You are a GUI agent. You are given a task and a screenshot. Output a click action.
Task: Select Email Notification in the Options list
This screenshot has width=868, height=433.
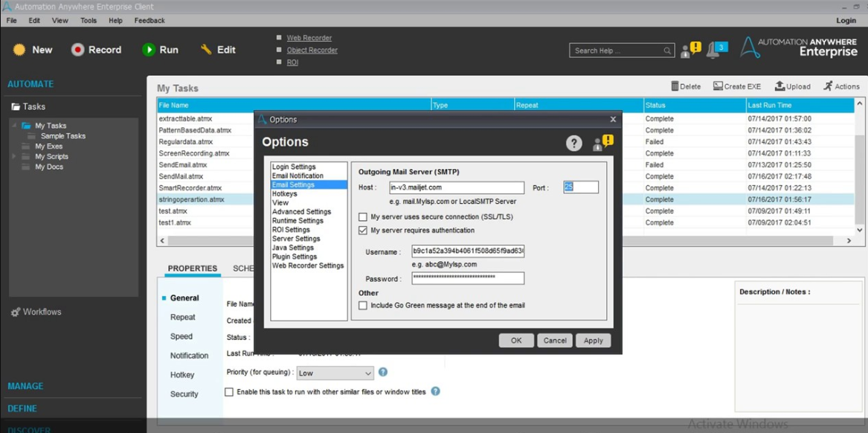[298, 176]
